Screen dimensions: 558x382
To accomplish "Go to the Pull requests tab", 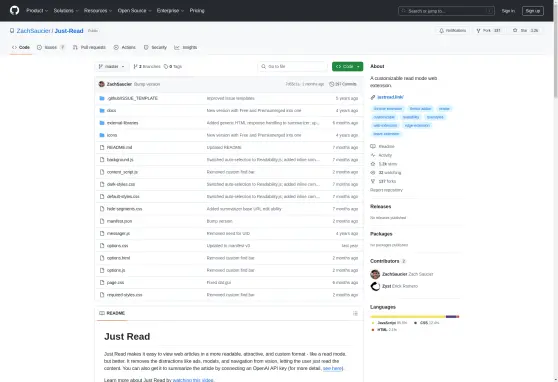I will [89, 47].
